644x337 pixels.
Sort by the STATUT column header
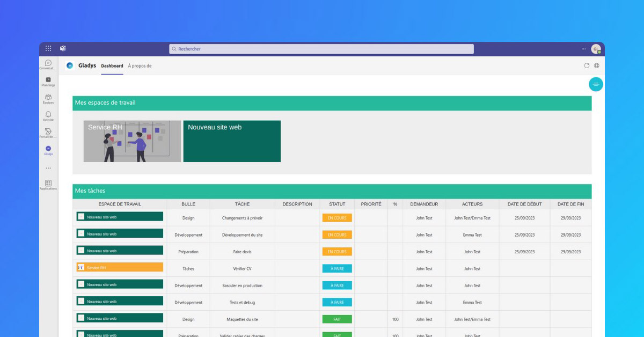tap(337, 204)
